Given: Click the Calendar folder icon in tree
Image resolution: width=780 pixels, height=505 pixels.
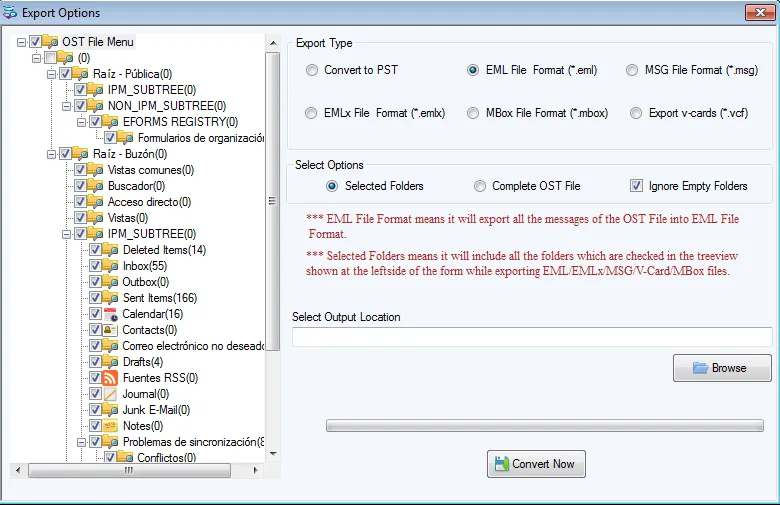Looking at the screenshot, I should point(110,314).
